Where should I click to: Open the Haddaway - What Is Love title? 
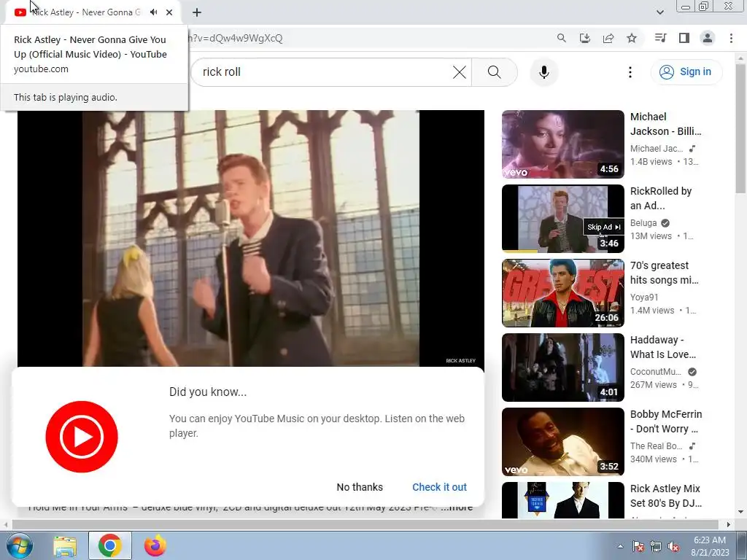click(x=662, y=346)
